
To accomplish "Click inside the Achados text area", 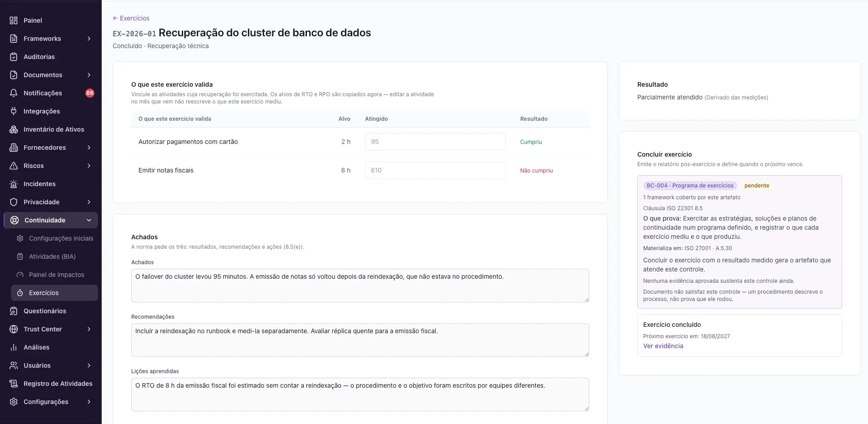I will pos(360,286).
